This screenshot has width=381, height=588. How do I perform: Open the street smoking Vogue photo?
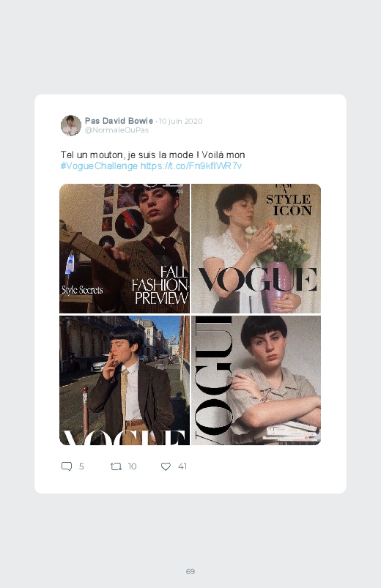coord(125,380)
